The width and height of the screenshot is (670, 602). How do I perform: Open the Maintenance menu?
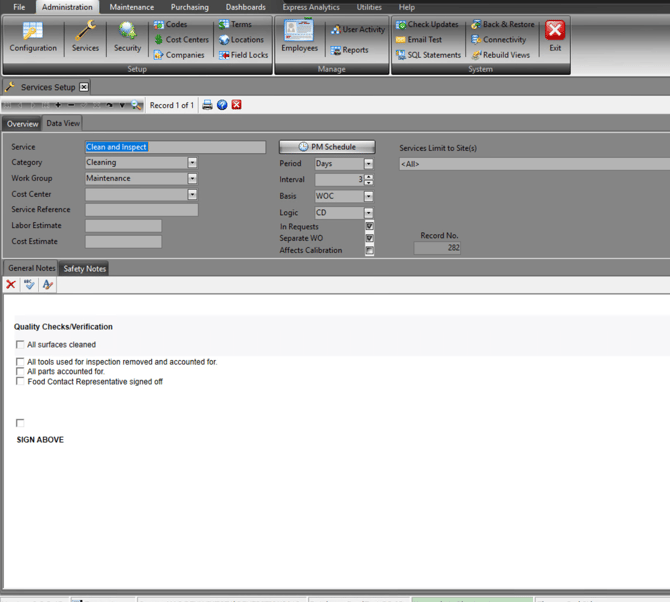[x=132, y=7]
